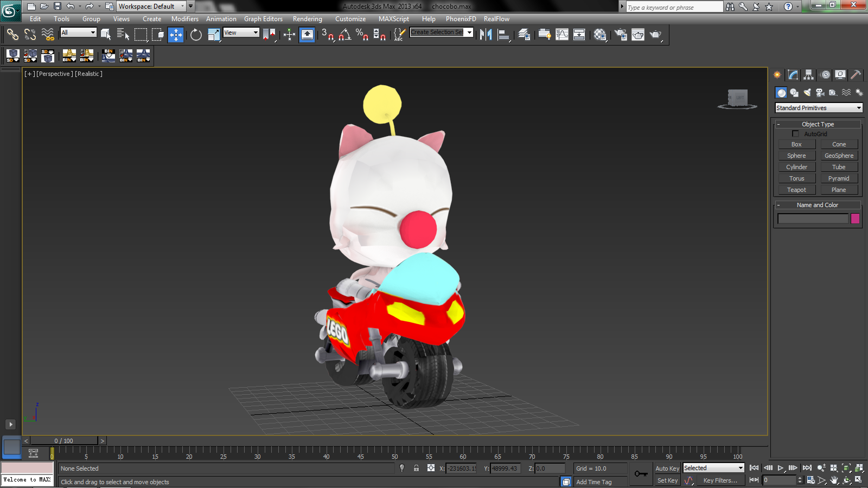
Task: Open the Curve Editor toolbar icon
Action: [x=562, y=35]
